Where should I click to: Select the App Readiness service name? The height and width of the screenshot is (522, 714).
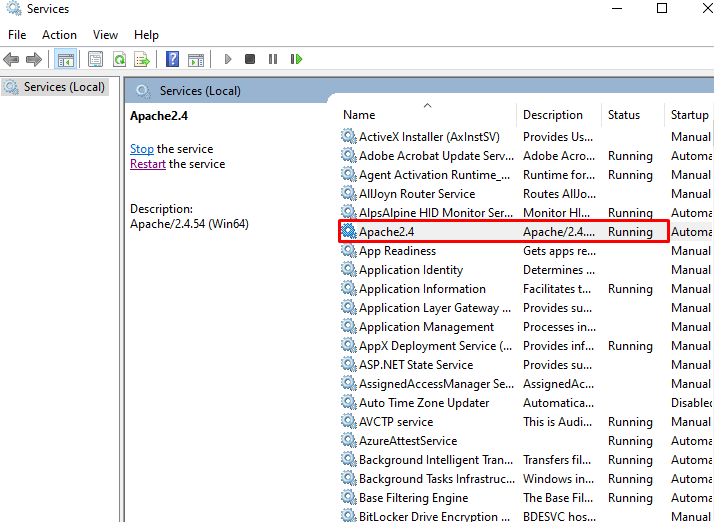click(397, 251)
